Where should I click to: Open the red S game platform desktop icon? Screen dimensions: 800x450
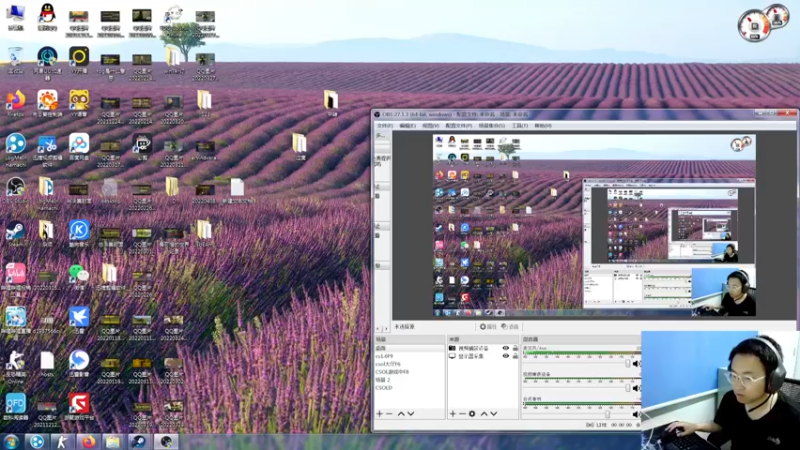pyautogui.click(x=79, y=407)
